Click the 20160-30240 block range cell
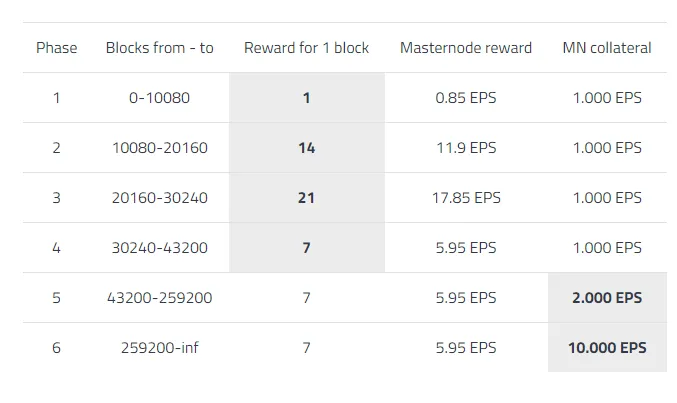Screen dimensions: 677x403 coord(160,198)
